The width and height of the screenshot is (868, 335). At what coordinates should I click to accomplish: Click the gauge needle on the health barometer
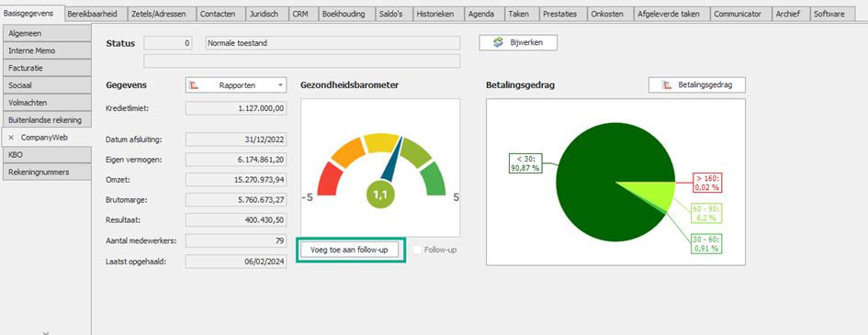394,161
